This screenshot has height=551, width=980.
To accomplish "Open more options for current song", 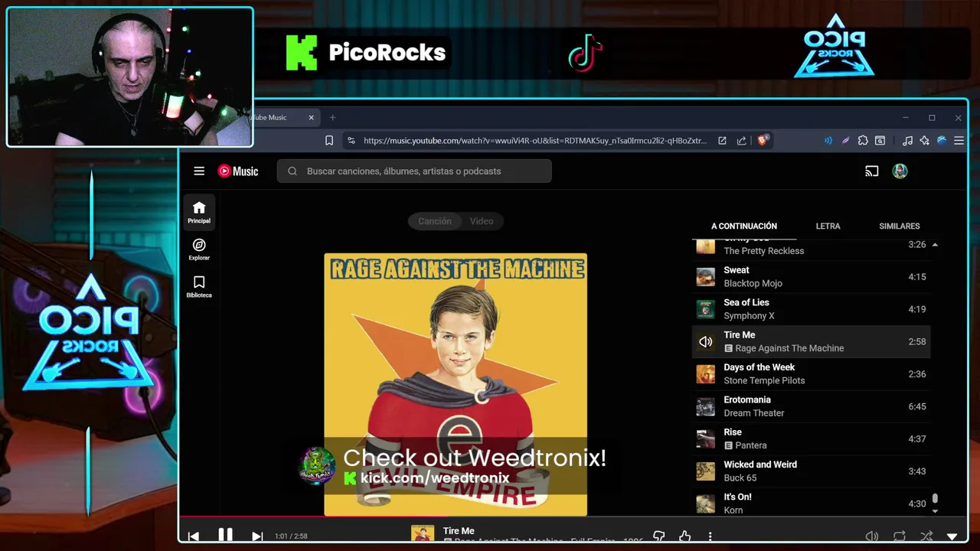I will pyautogui.click(x=710, y=536).
